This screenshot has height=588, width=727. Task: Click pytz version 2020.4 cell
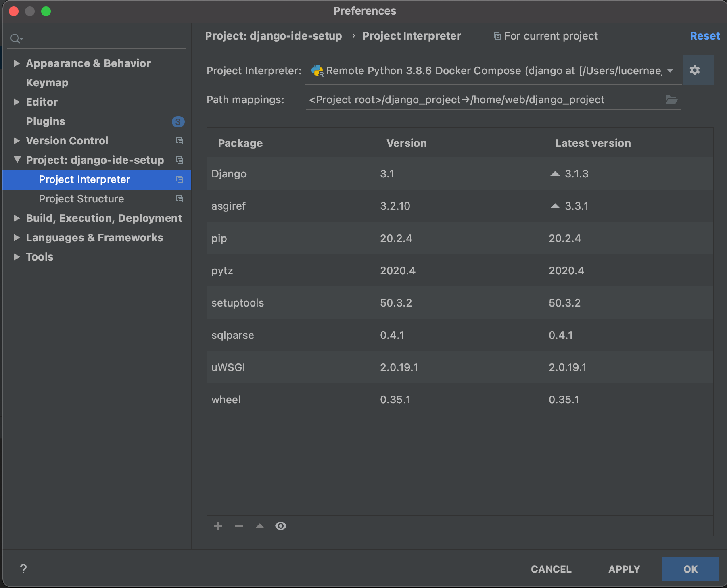pyautogui.click(x=398, y=271)
